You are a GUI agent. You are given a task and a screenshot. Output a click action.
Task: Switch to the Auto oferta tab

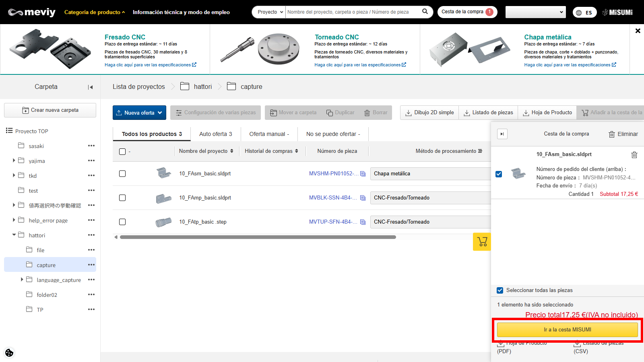[215, 134]
